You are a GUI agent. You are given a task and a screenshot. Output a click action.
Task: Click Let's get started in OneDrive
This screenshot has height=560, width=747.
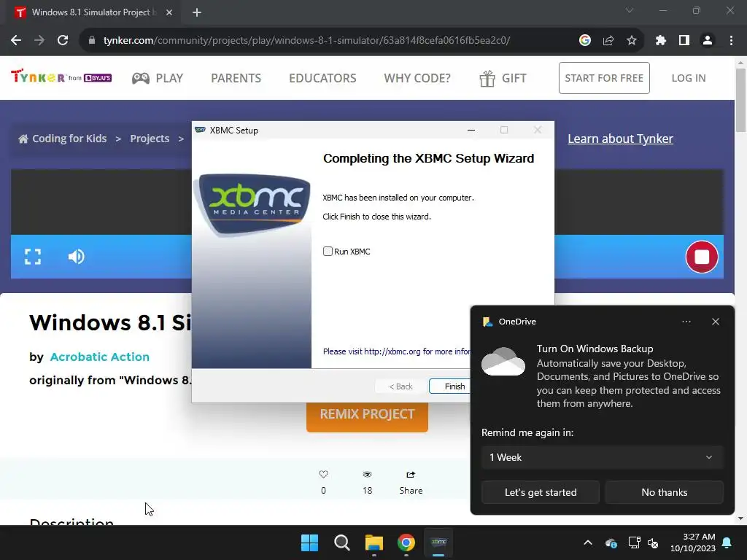541,492
